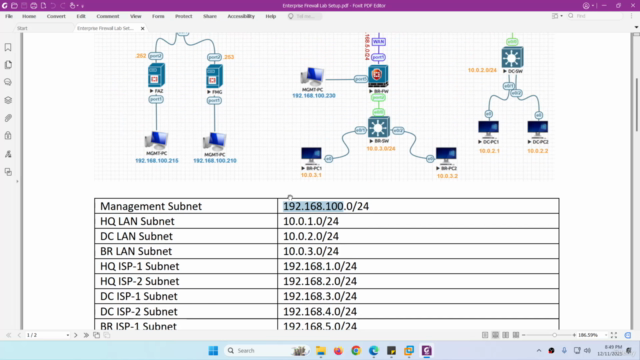Open the Edit ribbon tab
This screenshot has height=360, width=640.
(x=81, y=16)
